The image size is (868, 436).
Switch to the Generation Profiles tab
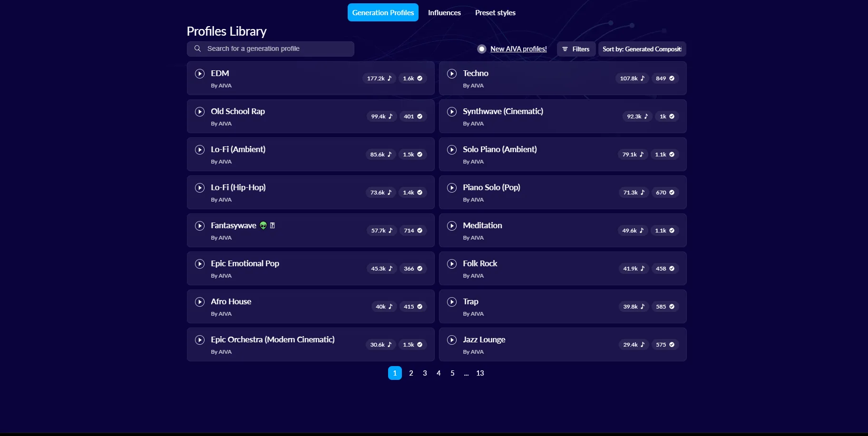click(383, 12)
